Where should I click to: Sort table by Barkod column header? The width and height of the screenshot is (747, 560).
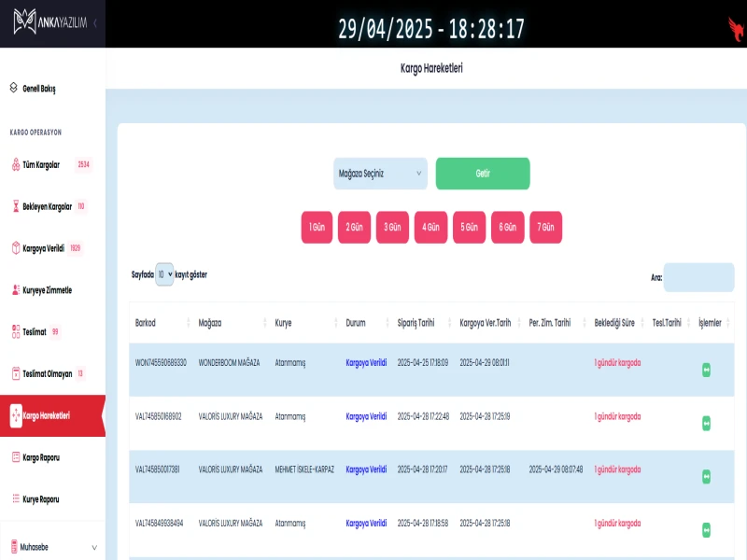(146, 323)
